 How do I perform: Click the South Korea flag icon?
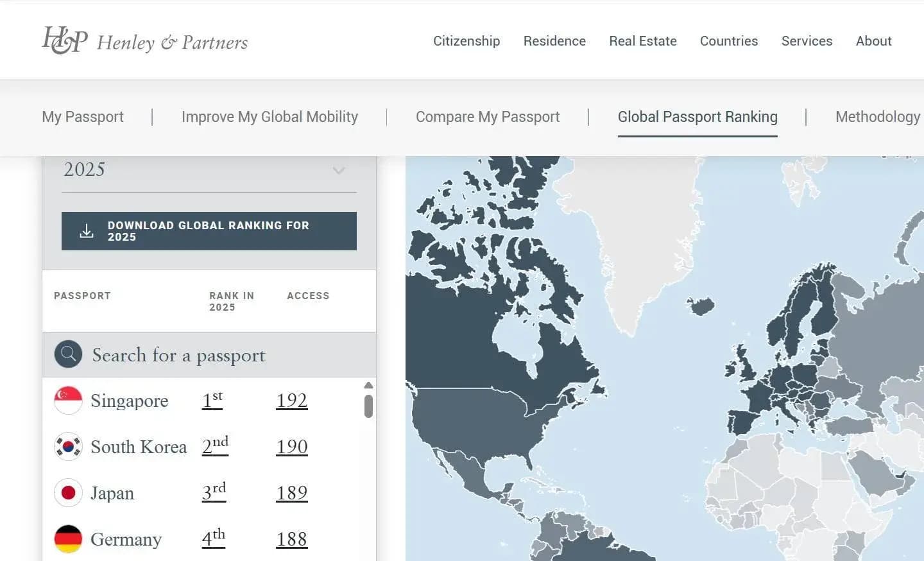[x=68, y=447]
